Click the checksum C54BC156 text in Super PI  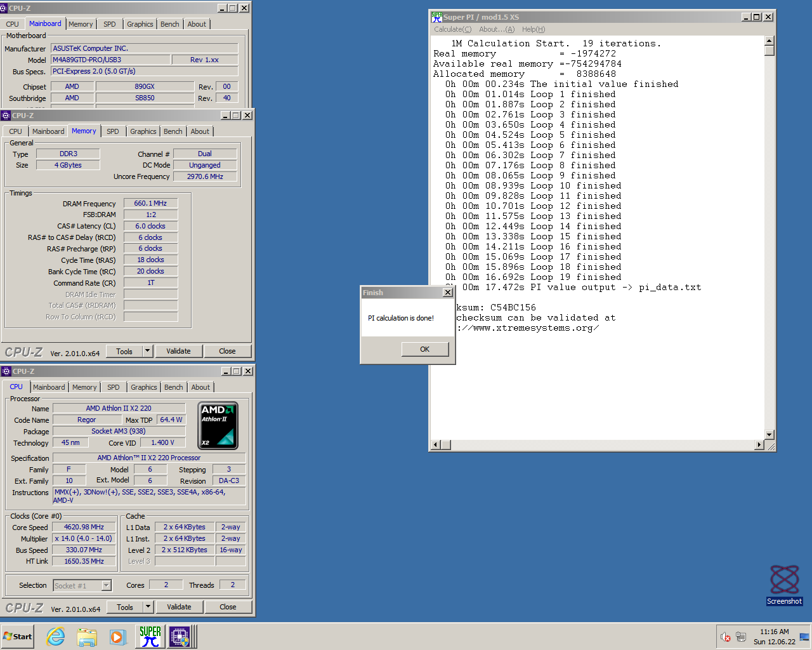point(513,307)
